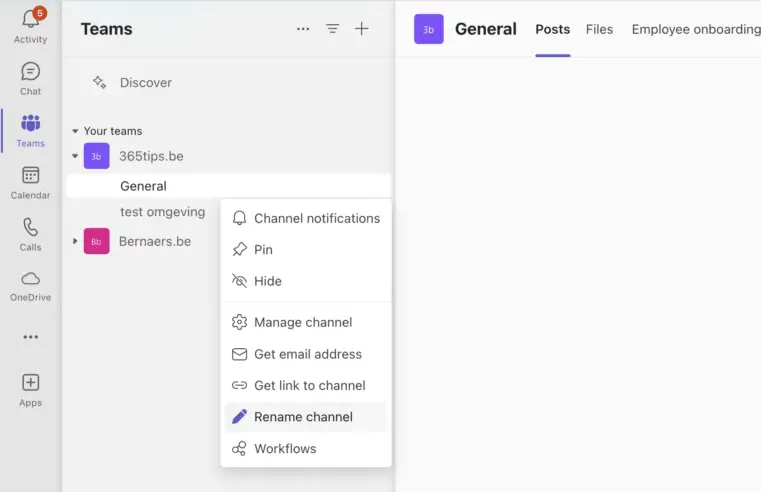Click the Discover link

146,82
